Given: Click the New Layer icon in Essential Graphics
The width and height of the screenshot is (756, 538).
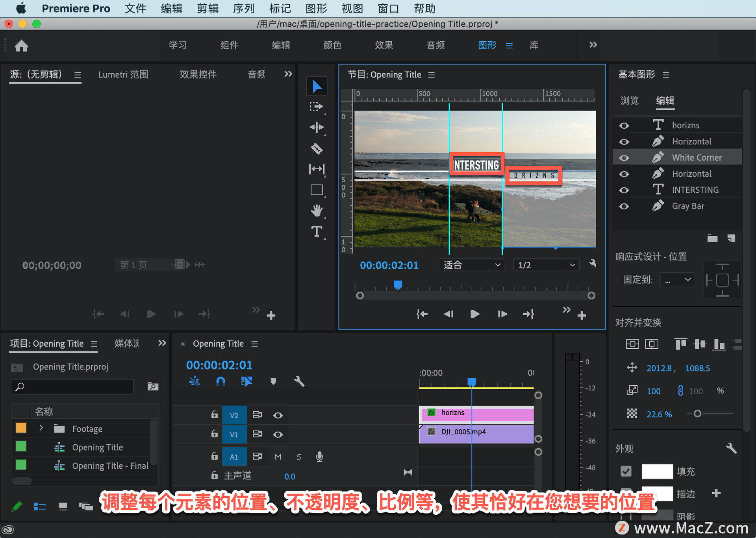Looking at the screenshot, I should coord(731,238).
